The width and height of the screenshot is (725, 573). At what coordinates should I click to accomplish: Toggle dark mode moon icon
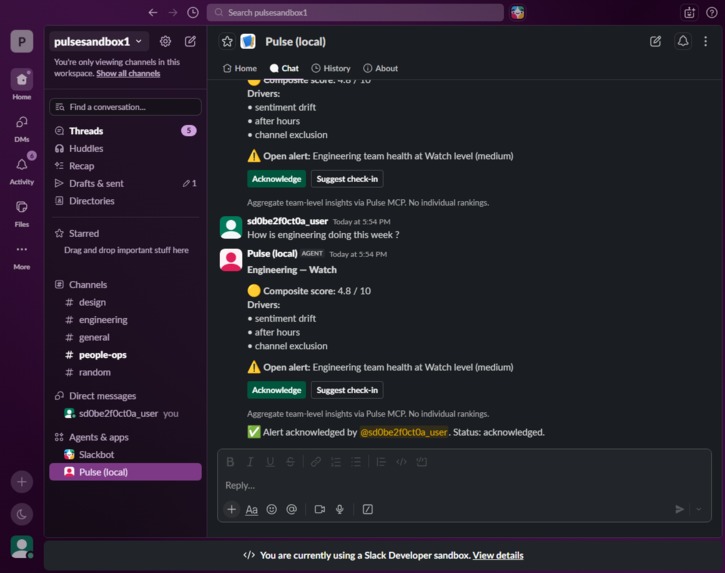(x=22, y=514)
